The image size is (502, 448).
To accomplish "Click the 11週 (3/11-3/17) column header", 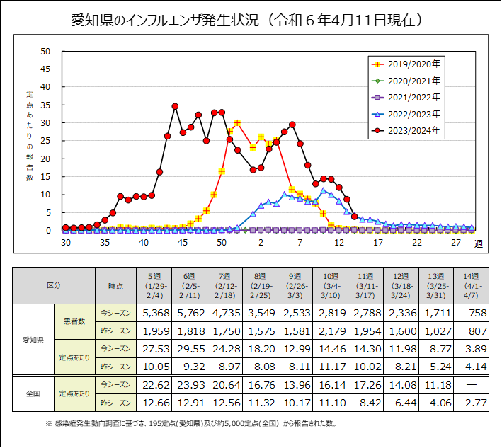I will tap(365, 285).
